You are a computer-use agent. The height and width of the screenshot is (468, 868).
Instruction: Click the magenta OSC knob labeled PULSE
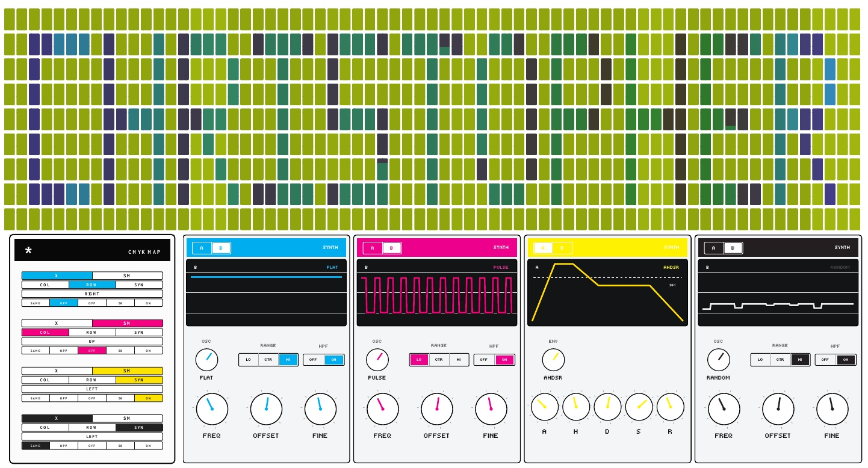click(377, 360)
